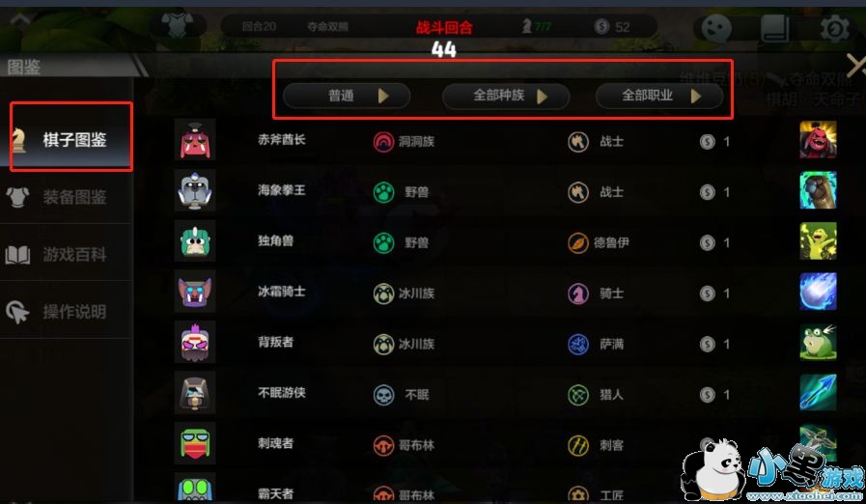Click the 海象拳王 skill icon on right
The height and width of the screenshot is (504, 866).
[x=818, y=190]
